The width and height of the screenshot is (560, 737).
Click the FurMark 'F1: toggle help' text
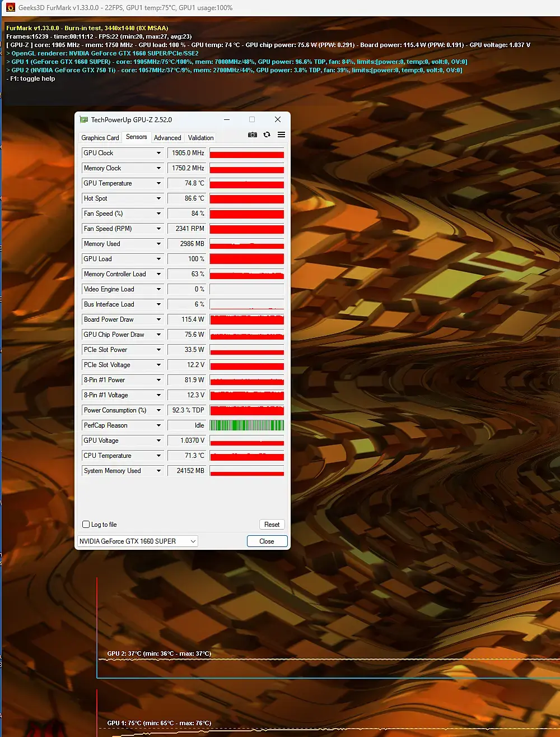point(30,78)
